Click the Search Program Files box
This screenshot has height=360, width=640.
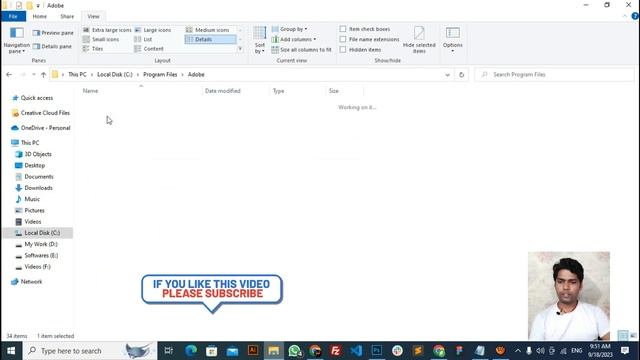pyautogui.click(x=554, y=75)
